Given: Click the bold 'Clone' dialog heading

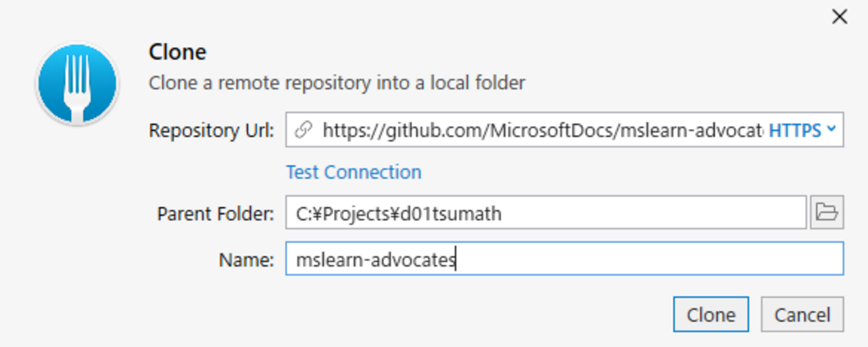Looking at the screenshot, I should click(x=178, y=51).
